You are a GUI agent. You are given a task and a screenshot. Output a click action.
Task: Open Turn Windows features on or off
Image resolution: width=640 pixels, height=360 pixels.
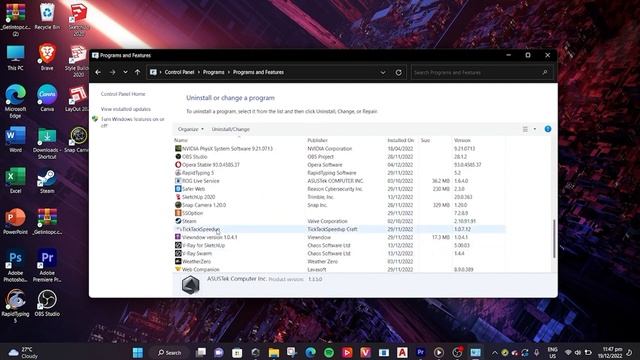coord(132,122)
